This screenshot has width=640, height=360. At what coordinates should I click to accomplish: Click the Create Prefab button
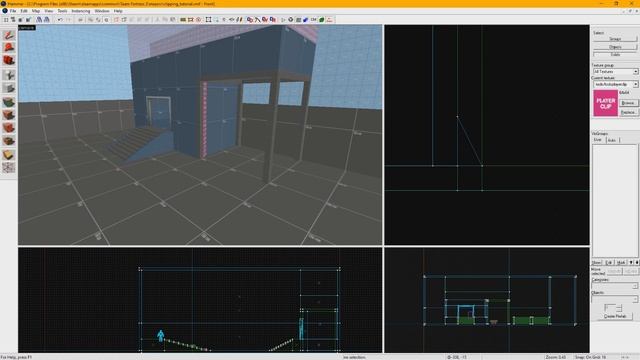tap(615, 316)
